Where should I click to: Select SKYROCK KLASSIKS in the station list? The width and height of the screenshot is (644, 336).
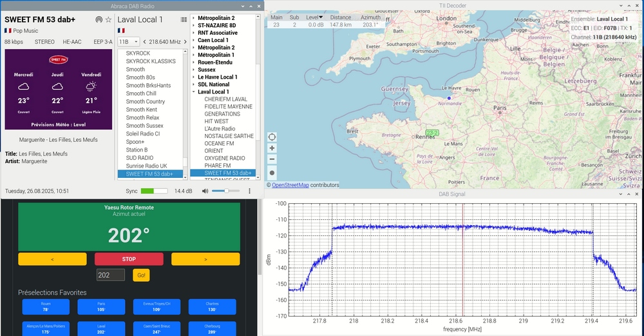point(150,61)
